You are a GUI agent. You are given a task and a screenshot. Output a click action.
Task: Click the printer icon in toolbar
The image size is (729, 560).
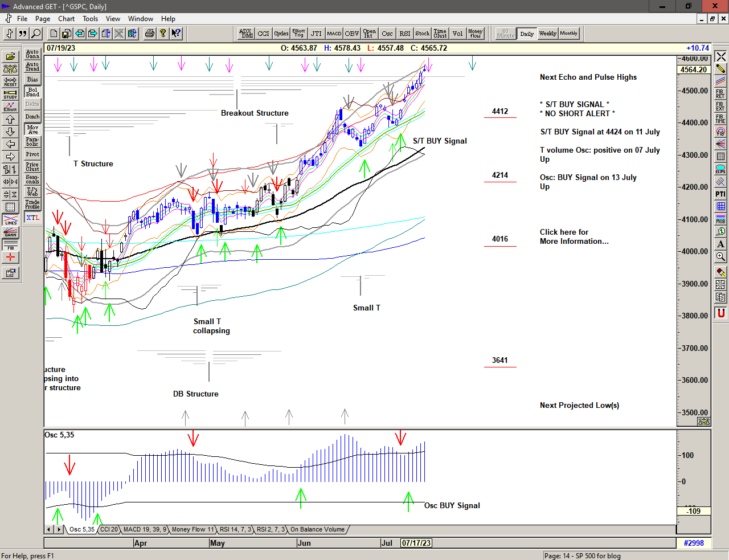149,34
